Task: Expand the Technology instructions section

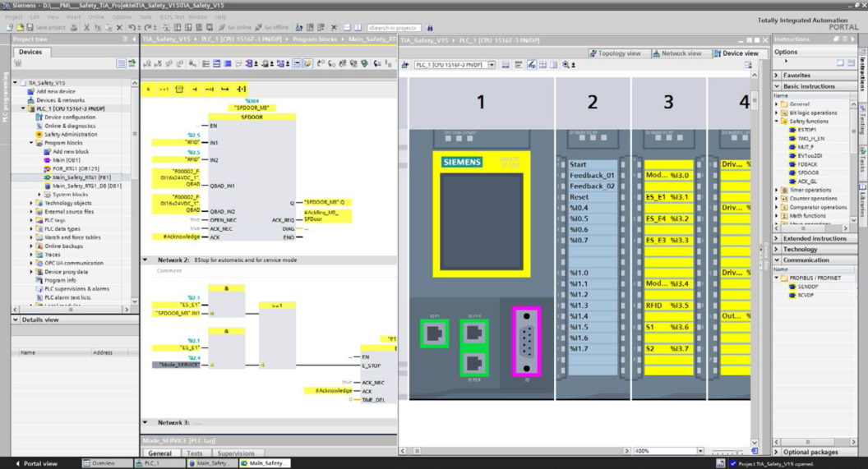Action: (x=776, y=250)
